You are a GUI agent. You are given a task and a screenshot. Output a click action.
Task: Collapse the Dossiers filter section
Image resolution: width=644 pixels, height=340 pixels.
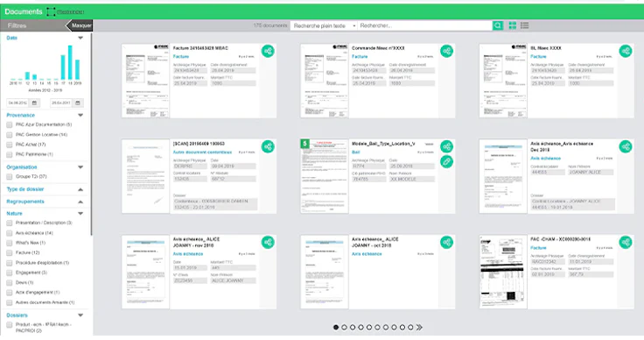[80, 315]
